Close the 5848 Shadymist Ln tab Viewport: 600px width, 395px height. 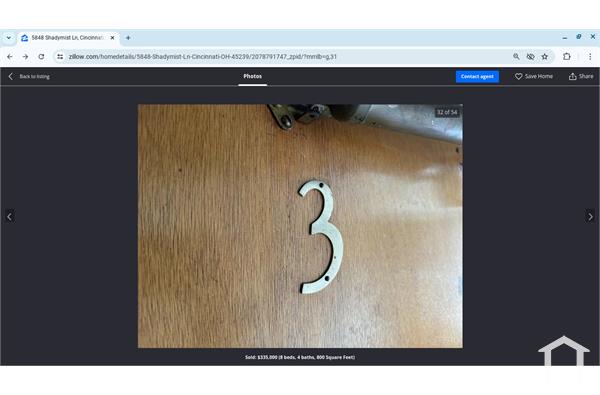[112, 38]
